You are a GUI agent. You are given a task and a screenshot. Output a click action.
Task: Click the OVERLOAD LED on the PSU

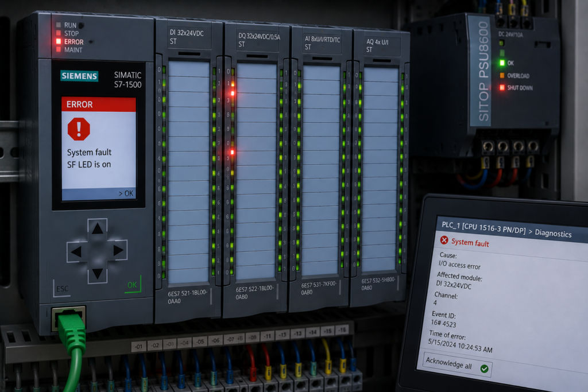pyautogui.click(x=502, y=75)
